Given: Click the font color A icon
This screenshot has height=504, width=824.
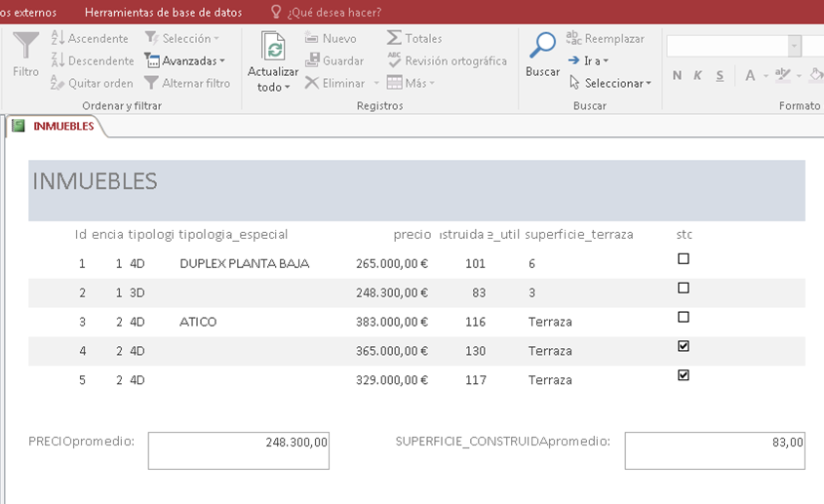Looking at the screenshot, I should coord(751,76).
